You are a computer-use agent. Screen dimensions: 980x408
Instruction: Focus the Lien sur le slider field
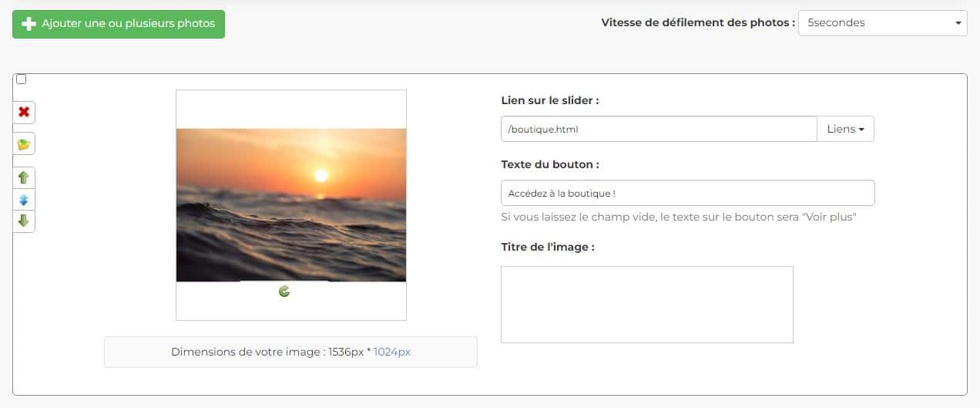[659, 129]
